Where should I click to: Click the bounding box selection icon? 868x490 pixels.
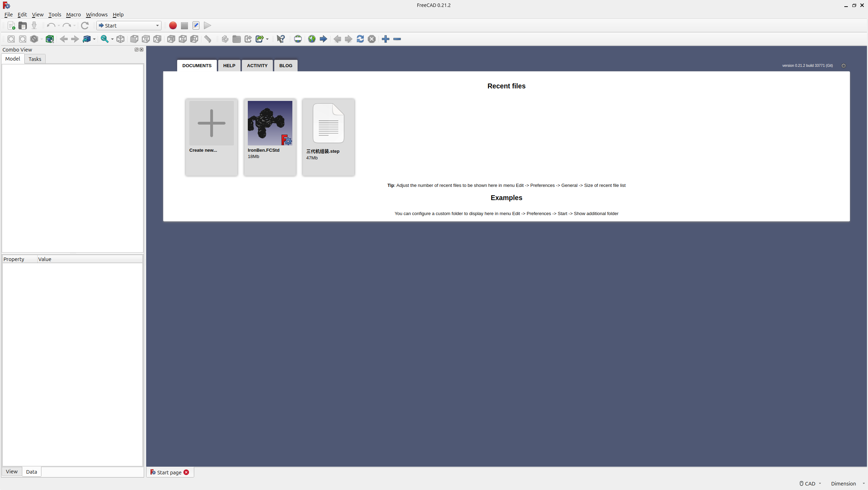coord(50,39)
